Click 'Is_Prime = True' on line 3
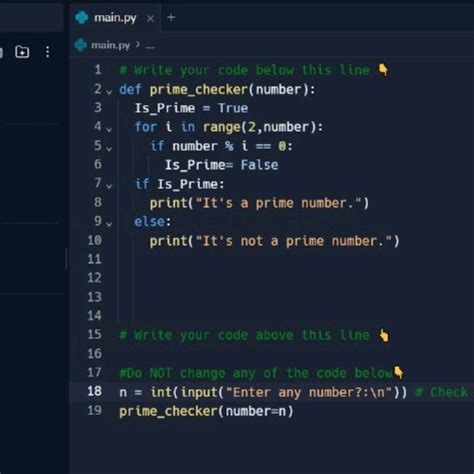Screen dimensions: 474x474 click(191, 108)
